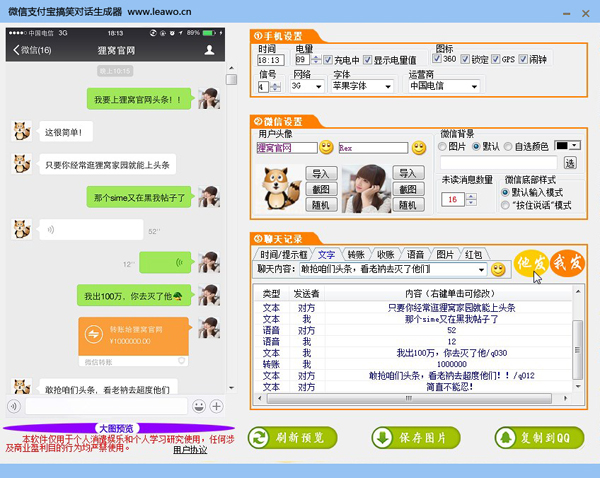Switch to the 收账 tab
This screenshot has width=600, height=478.
tap(385, 254)
